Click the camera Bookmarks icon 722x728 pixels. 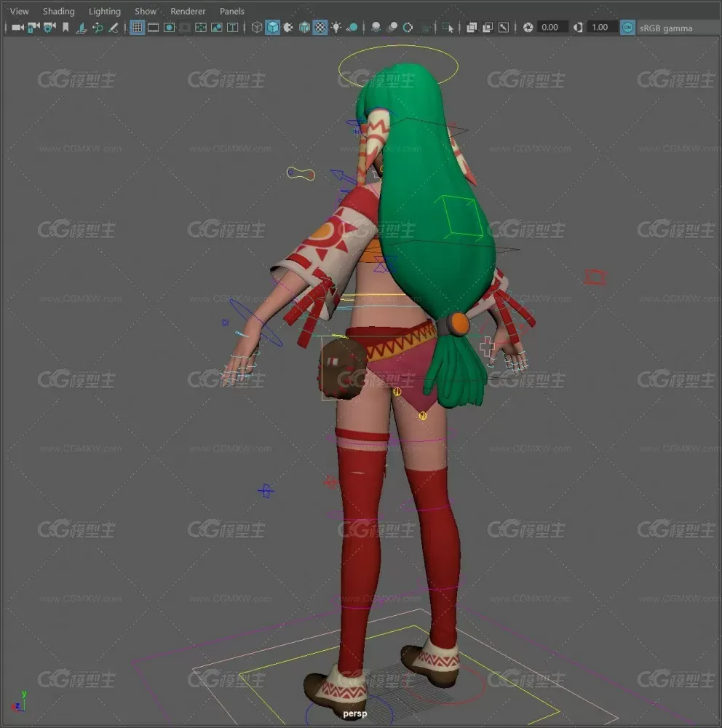(66, 28)
